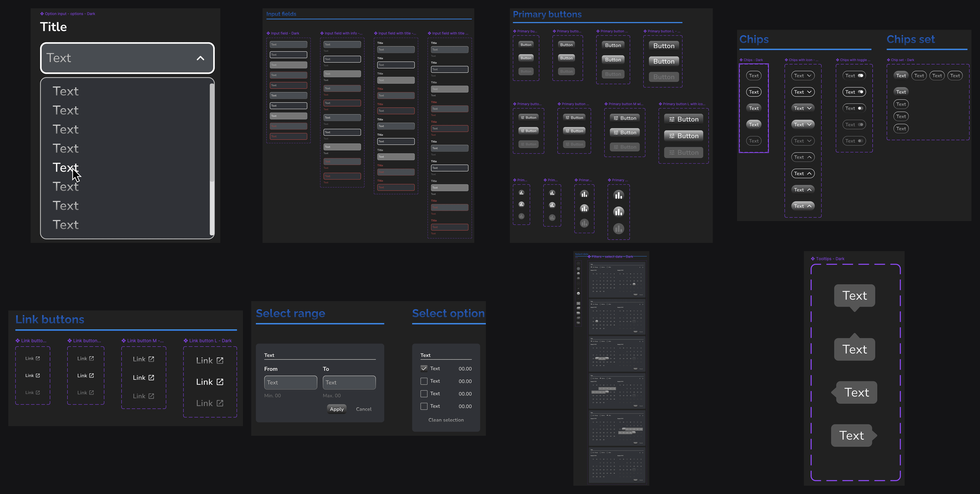Collapse the Option input dropdown with the chevron-up arrow
This screenshot has width=980, height=494.
(x=200, y=58)
